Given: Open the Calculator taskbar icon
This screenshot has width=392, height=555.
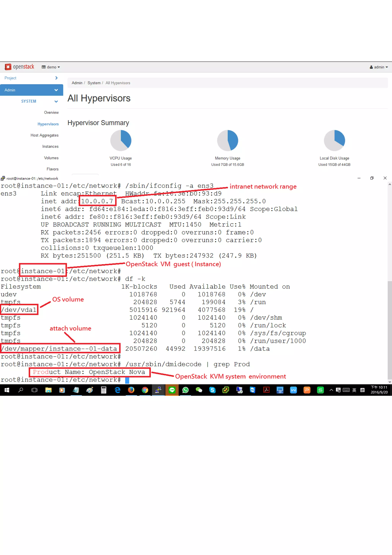Looking at the screenshot, I should click(x=104, y=390).
